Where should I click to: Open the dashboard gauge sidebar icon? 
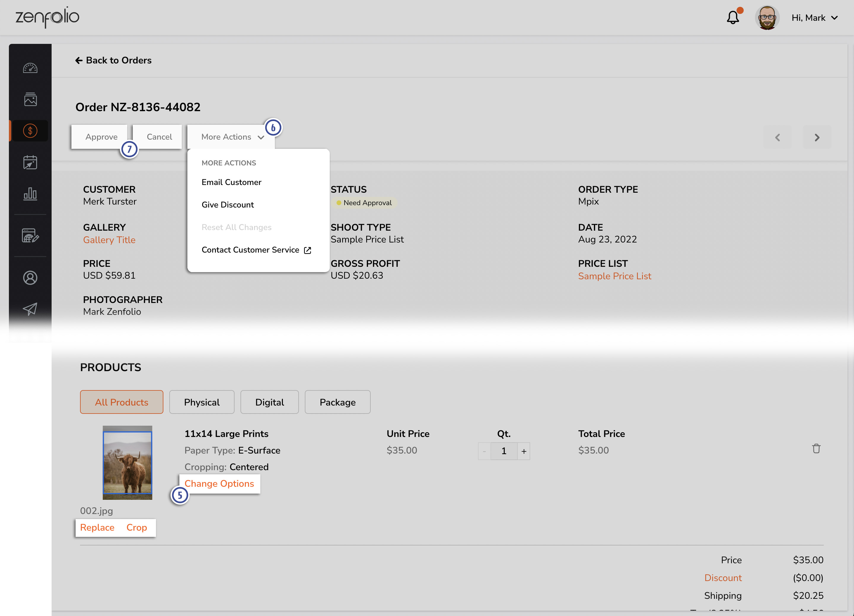point(30,68)
